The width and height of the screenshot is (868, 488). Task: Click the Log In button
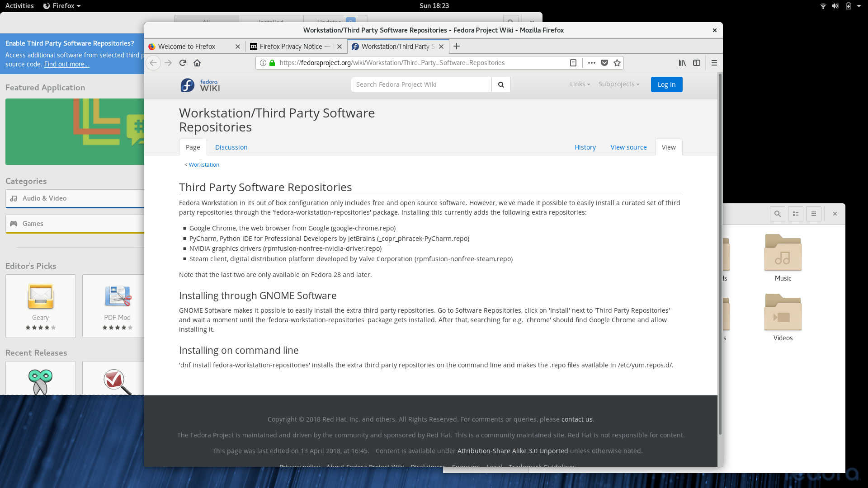667,84
